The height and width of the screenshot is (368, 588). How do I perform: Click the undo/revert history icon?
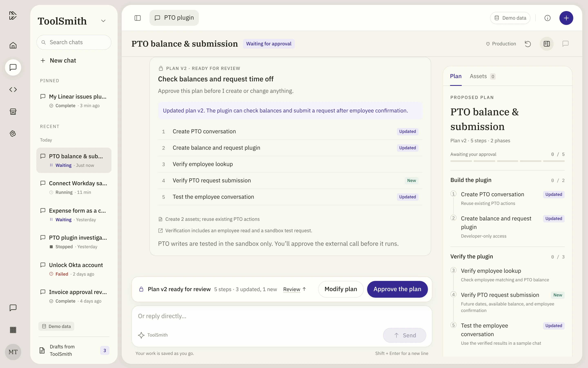[x=528, y=44]
